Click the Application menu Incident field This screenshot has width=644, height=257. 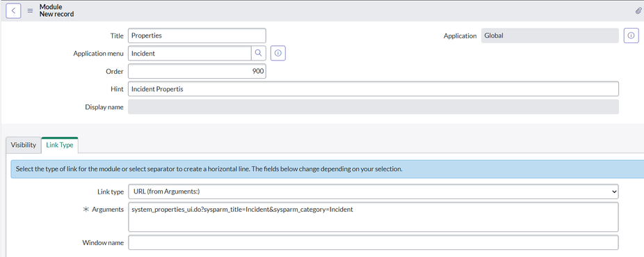point(190,53)
